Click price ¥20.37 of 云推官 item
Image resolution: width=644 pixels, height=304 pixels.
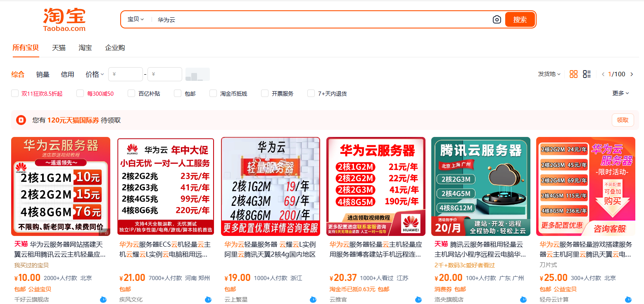(343, 278)
